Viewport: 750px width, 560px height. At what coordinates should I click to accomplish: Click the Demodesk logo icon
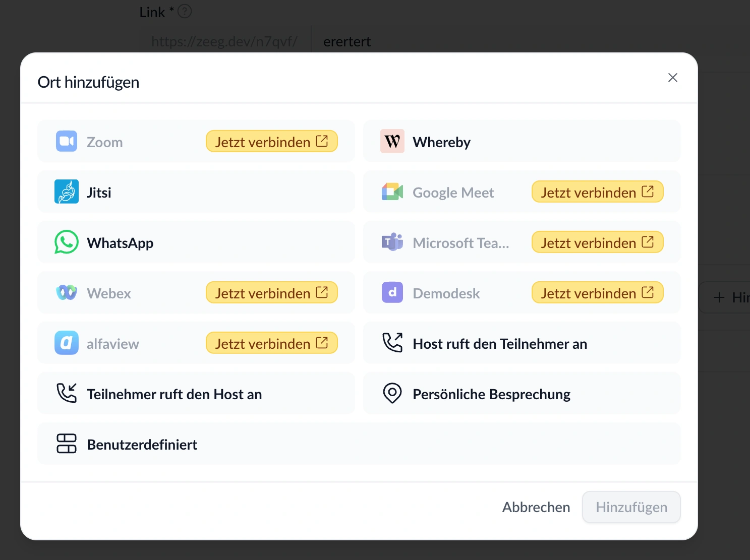(x=392, y=293)
